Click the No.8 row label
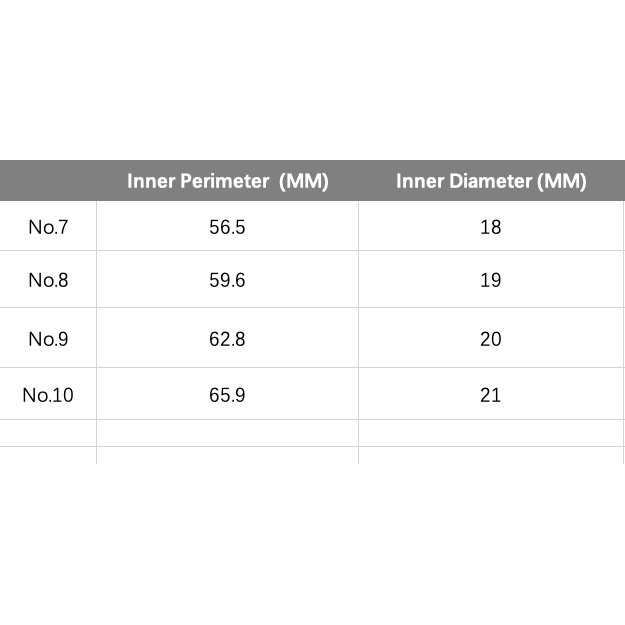Viewport: 625px width, 625px height. [48, 280]
